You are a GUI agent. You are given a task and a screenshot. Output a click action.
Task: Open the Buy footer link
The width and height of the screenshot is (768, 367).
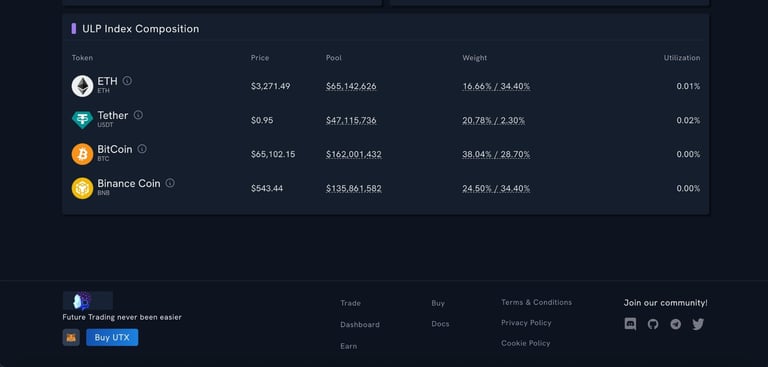438,303
